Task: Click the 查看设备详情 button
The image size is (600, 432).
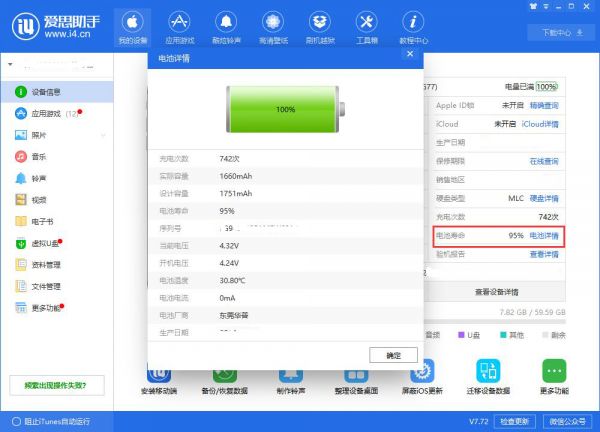Action: click(x=496, y=292)
